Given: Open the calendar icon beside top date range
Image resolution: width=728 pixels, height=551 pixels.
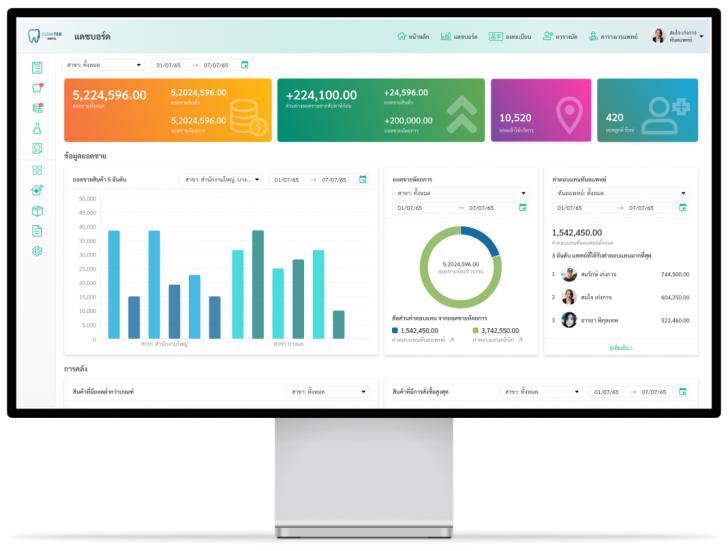Looking at the screenshot, I should point(245,65).
